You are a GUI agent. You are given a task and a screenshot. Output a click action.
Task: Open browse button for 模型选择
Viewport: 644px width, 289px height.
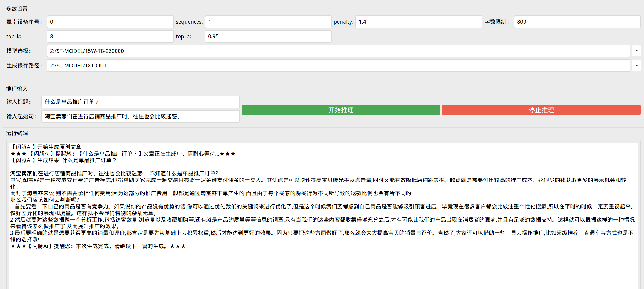[636, 51]
